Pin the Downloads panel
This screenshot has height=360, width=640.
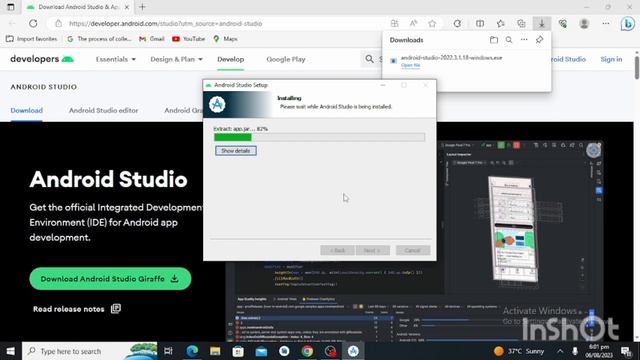pyautogui.click(x=539, y=40)
